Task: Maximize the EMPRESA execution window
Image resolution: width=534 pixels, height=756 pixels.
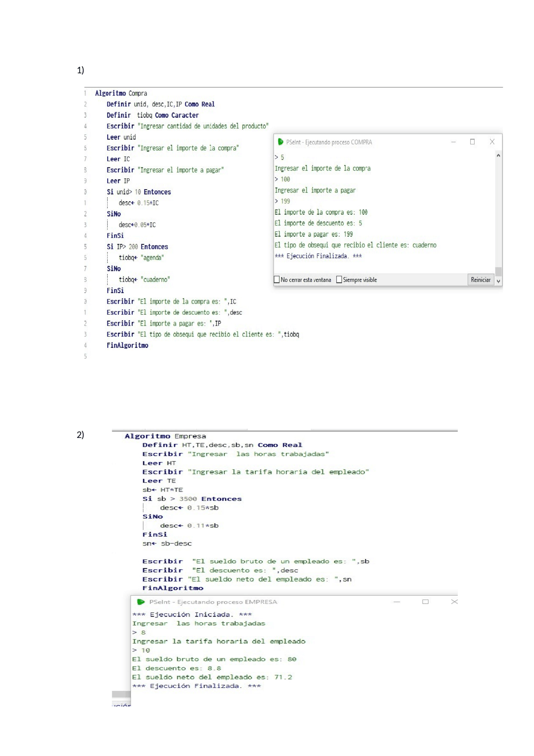Action: coord(425,602)
